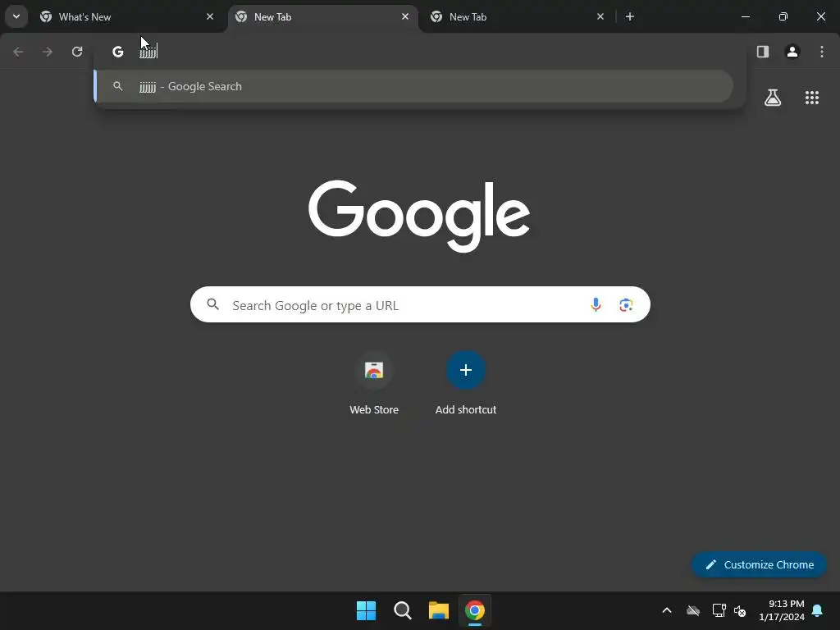
Task: Click the Google logo
Action: click(419, 216)
